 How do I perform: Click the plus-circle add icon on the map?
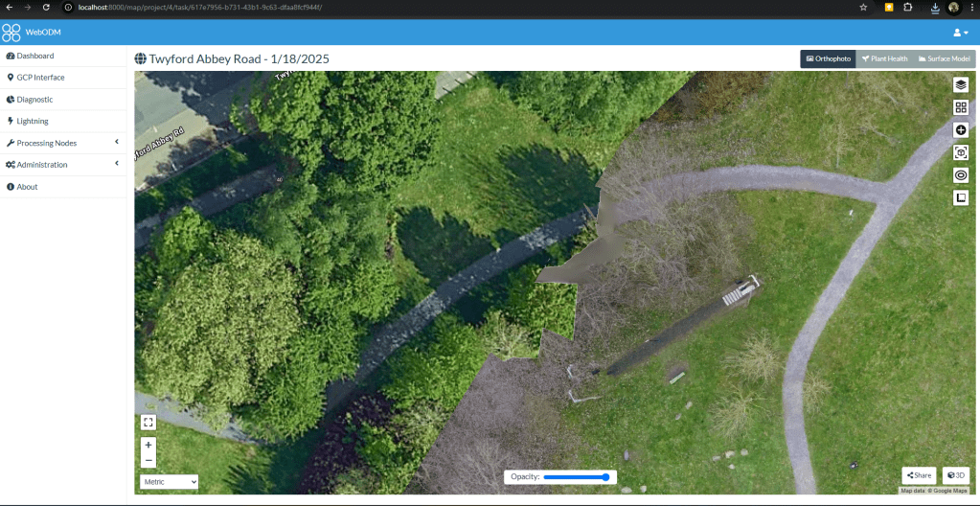961,129
